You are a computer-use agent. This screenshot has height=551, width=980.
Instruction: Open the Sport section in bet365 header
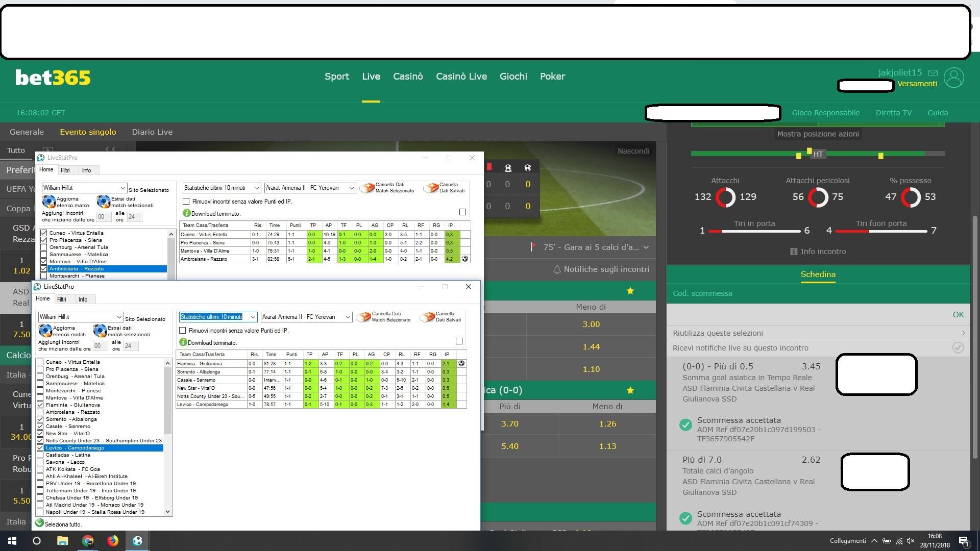337,77
